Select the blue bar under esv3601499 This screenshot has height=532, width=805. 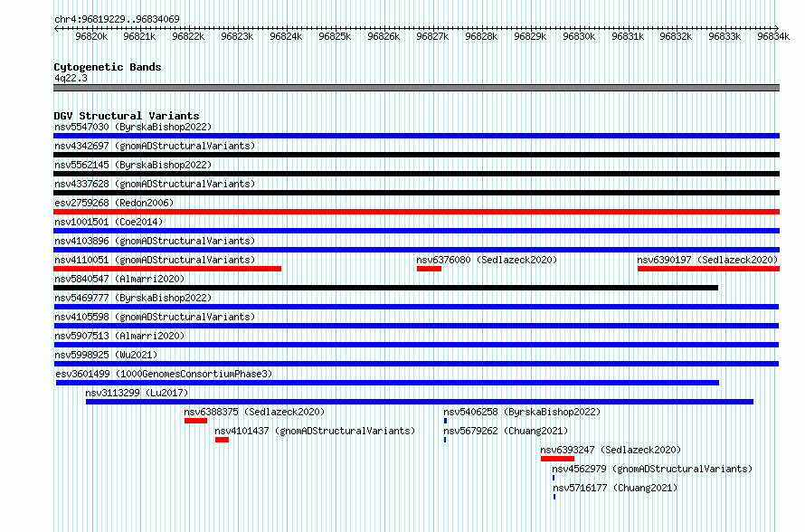[x=388, y=383]
